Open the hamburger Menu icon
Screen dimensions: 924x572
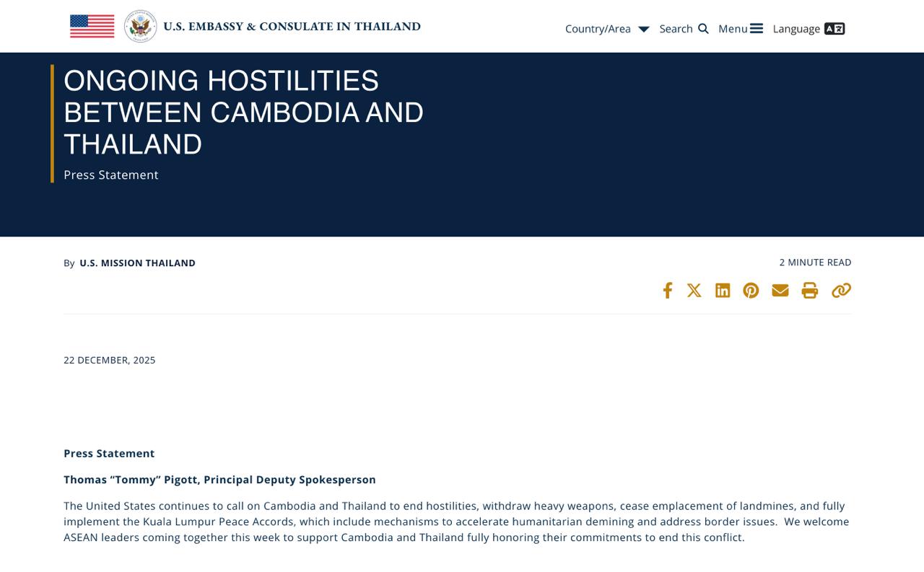click(x=757, y=29)
